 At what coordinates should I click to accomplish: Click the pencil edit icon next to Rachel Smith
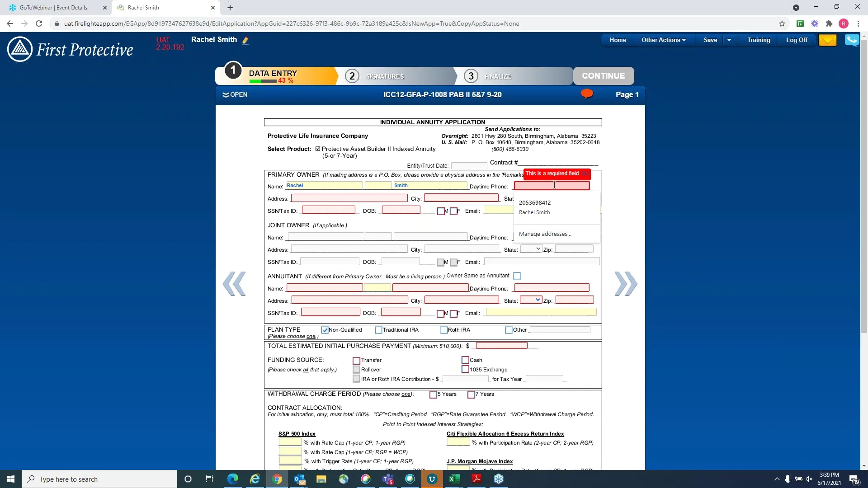click(245, 40)
